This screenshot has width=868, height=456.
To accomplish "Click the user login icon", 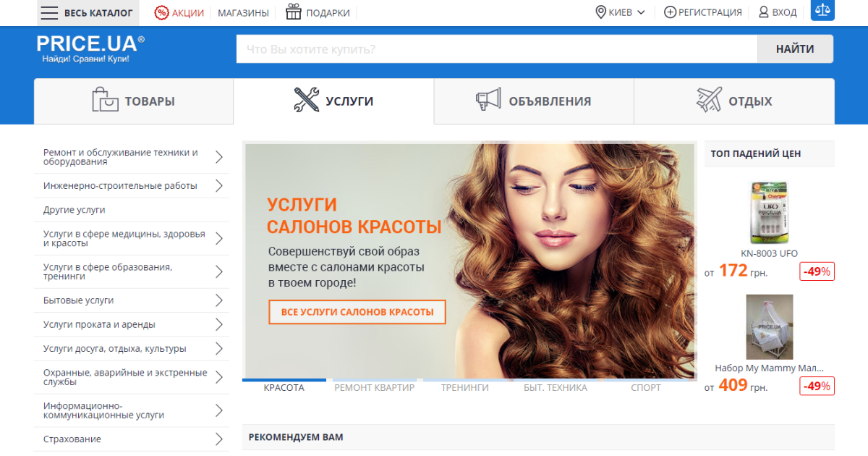I will coord(763,12).
